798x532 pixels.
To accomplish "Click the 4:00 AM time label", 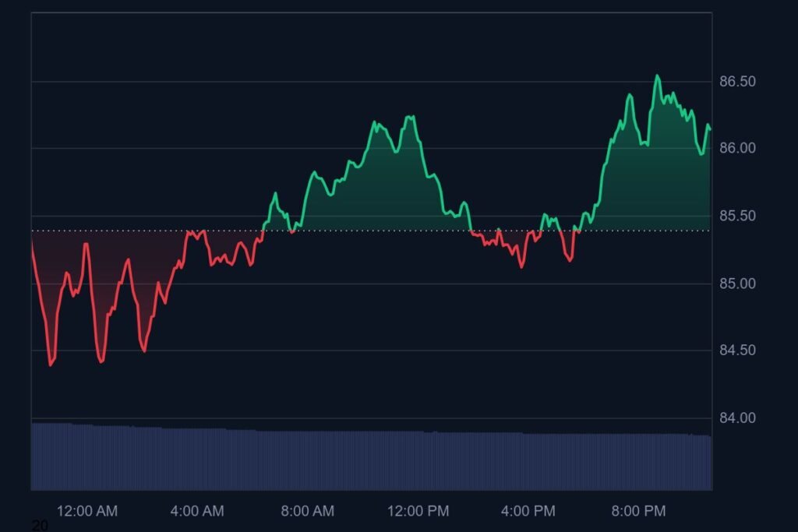I will coord(197,511).
